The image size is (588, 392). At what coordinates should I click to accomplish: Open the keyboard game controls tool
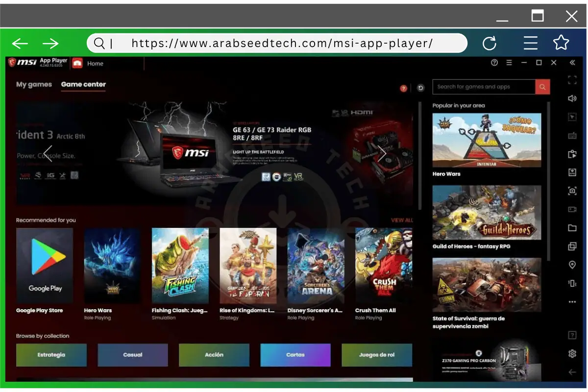[572, 135]
